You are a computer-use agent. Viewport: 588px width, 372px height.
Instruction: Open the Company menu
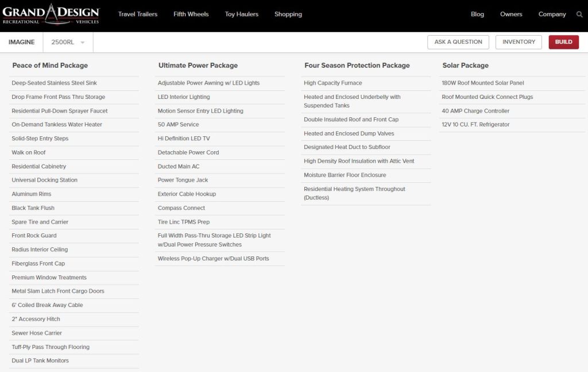[552, 14]
